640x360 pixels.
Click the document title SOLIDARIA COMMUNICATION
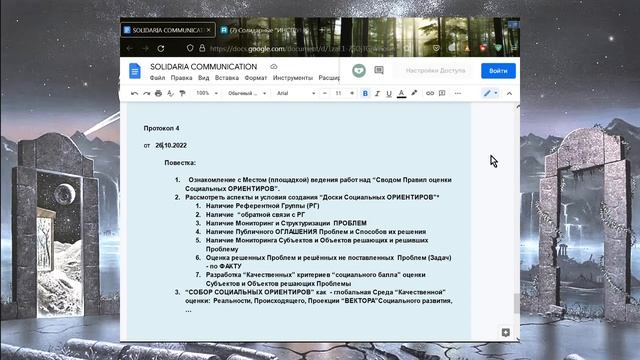203,67
